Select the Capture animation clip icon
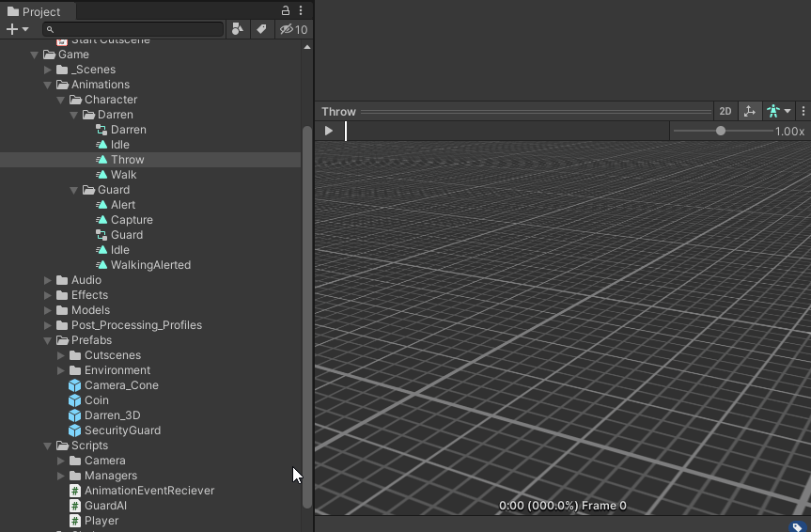Viewport: 811px width, 532px height. click(x=101, y=219)
